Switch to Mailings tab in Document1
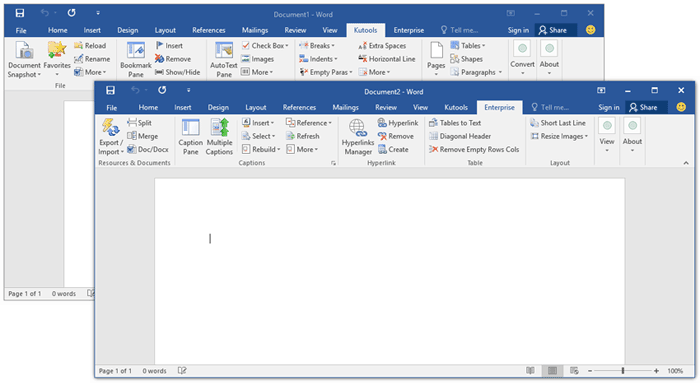 255,30
